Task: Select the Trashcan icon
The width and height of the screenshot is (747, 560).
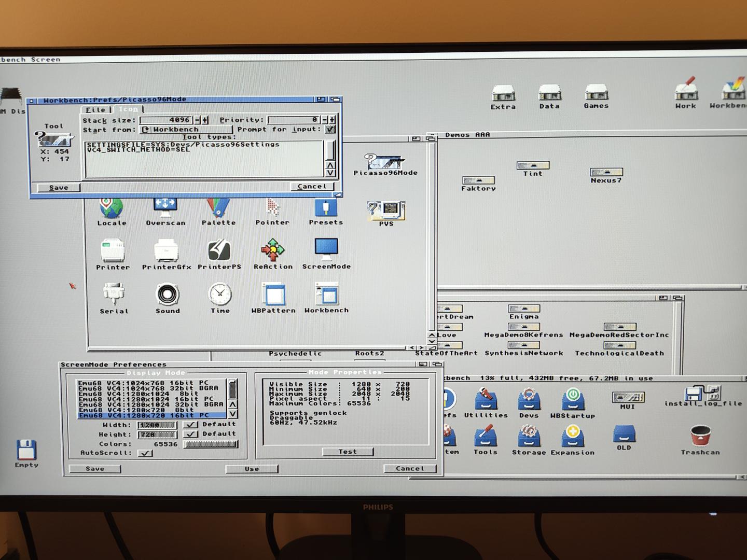Action: [x=700, y=436]
